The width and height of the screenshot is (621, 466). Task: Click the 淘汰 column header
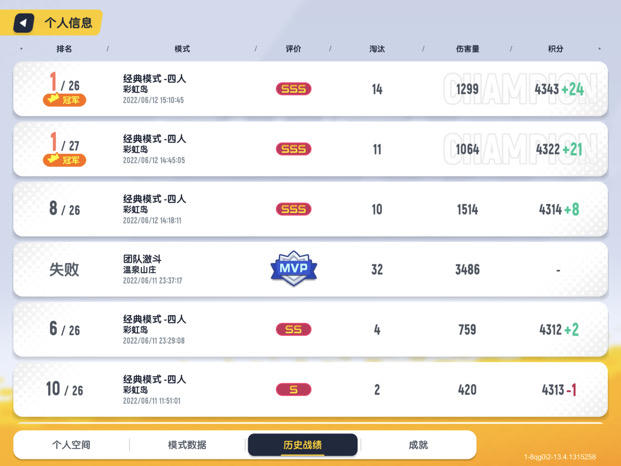click(x=377, y=49)
